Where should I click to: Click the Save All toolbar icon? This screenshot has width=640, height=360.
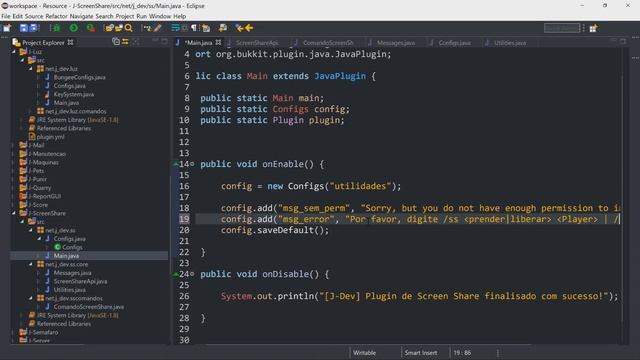point(33,28)
